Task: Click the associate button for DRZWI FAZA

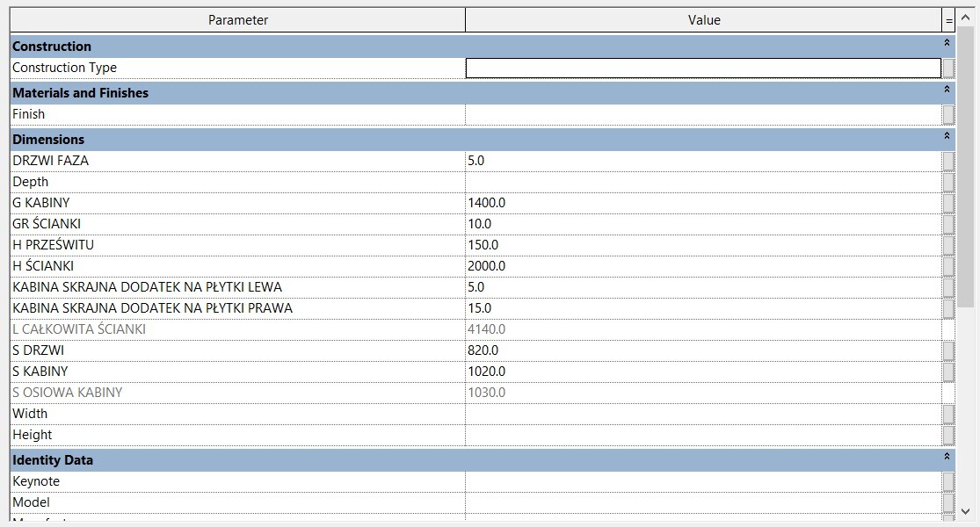Action: click(x=948, y=161)
